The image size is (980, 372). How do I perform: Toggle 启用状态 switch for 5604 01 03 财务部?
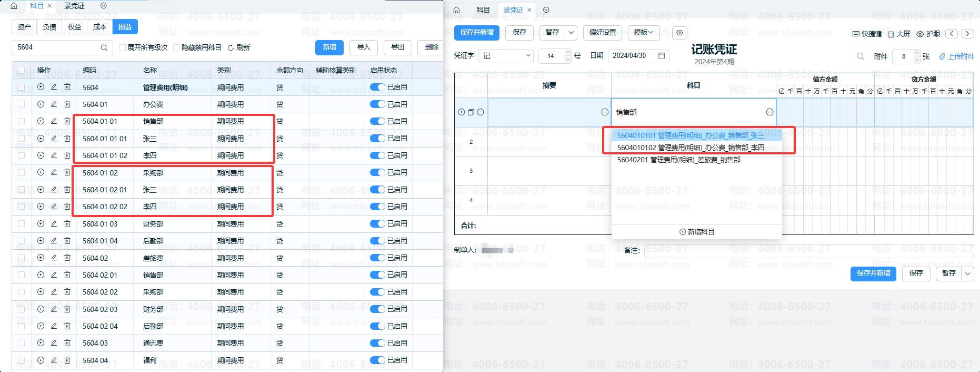tap(377, 224)
